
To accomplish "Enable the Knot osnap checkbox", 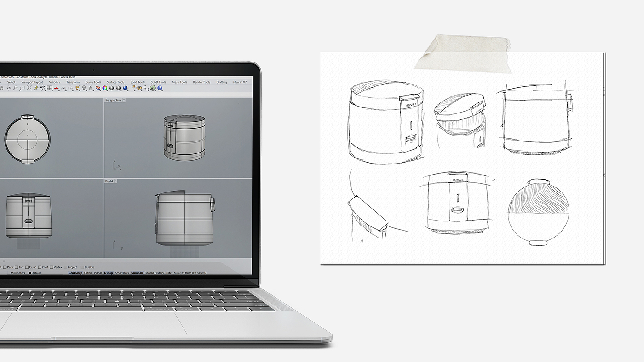I will 40,267.
